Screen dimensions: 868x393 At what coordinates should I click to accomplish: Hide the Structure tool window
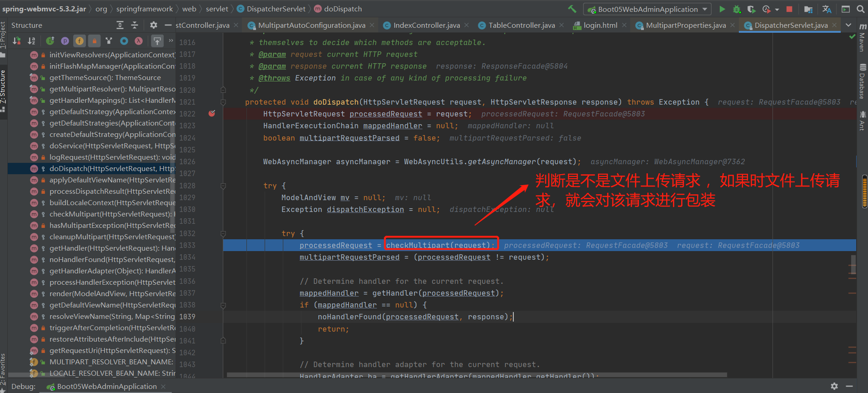click(168, 25)
